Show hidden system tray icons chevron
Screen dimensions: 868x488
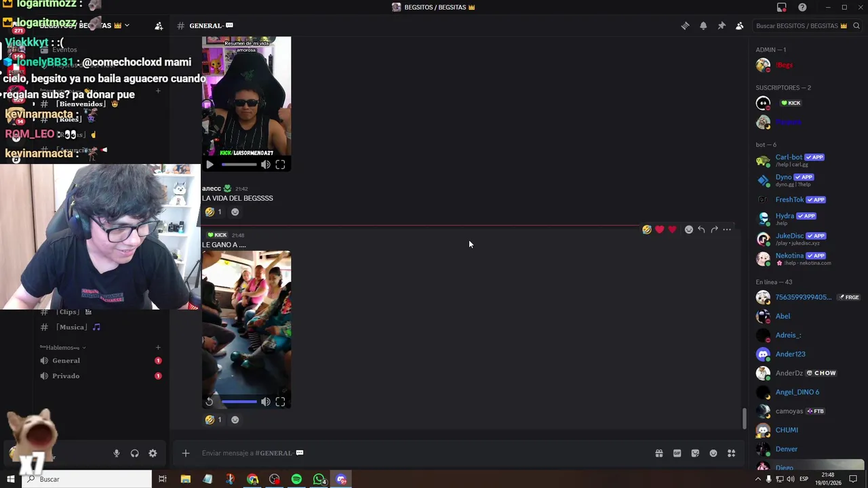[758, 479]
